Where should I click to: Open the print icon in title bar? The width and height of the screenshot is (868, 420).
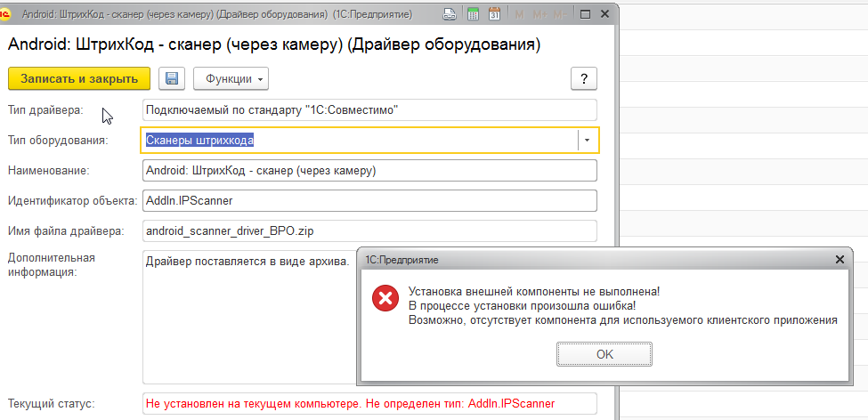[x=450, y=15]
